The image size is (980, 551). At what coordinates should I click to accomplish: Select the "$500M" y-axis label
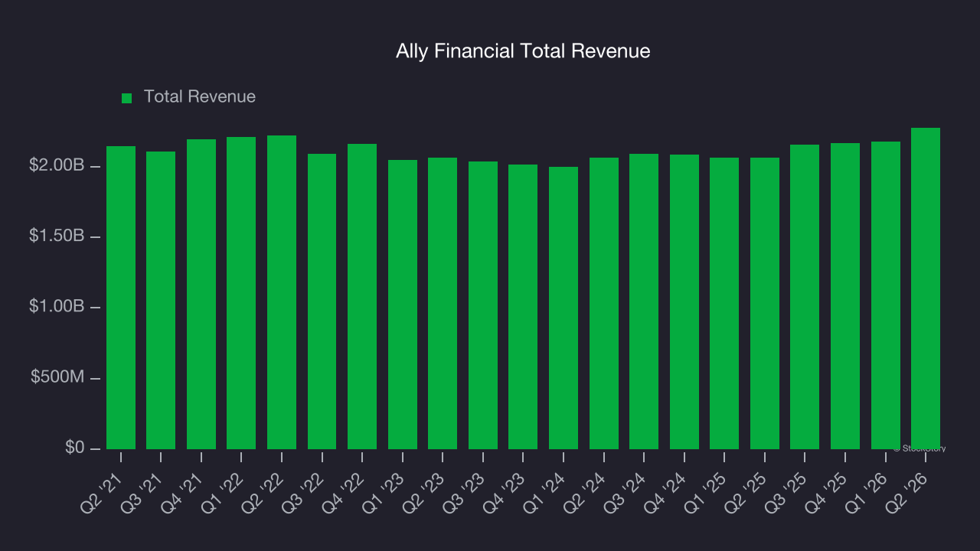[x=57, y=378]
